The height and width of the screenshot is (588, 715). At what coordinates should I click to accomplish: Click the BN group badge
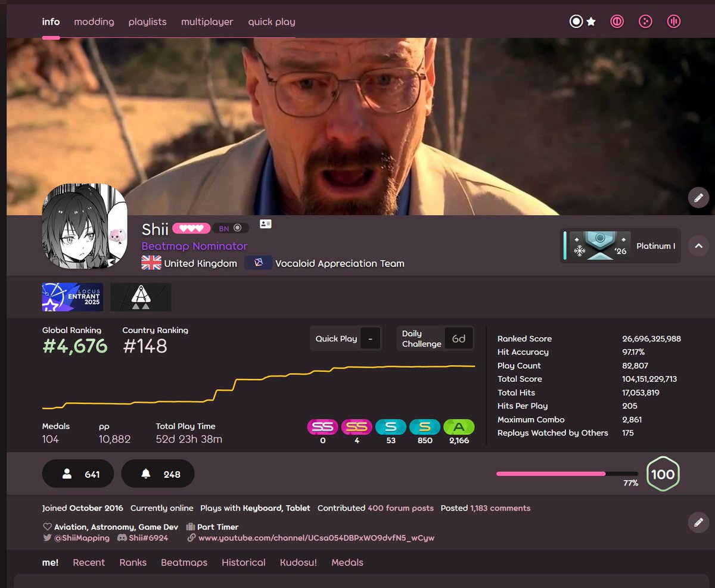(231, 228)
